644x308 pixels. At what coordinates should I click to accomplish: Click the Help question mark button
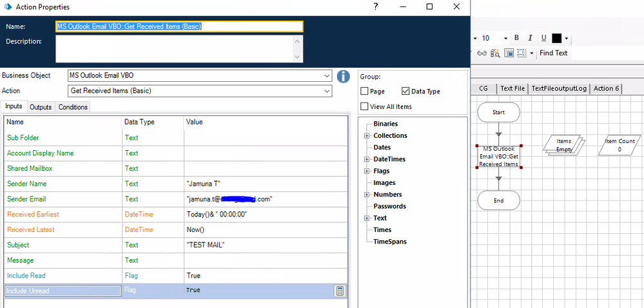click(375, 7)
